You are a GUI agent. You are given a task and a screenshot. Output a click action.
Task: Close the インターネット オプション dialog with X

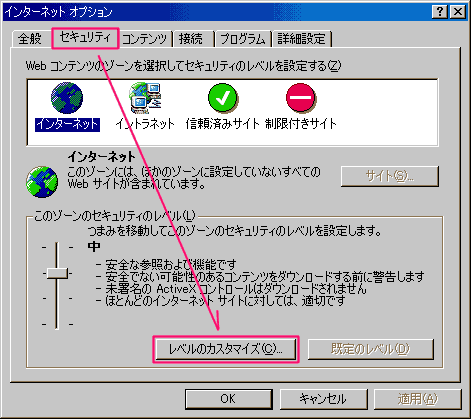point(458,12)
